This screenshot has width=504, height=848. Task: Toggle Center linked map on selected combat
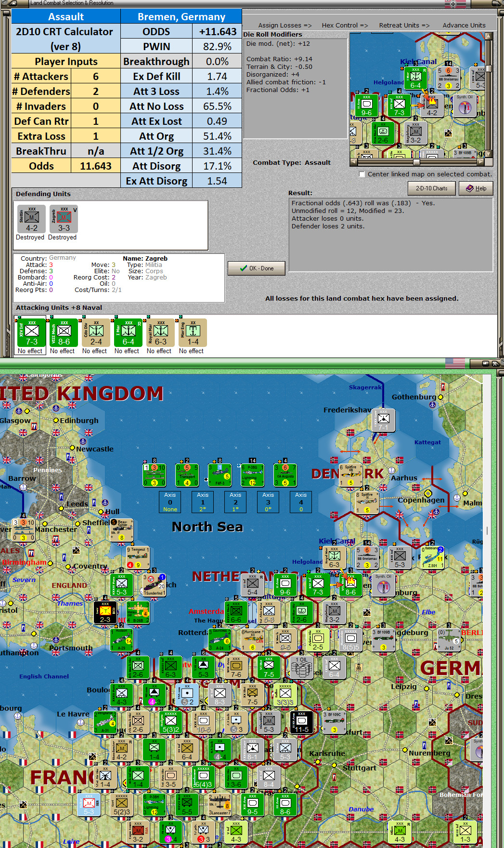pos(362,174)
